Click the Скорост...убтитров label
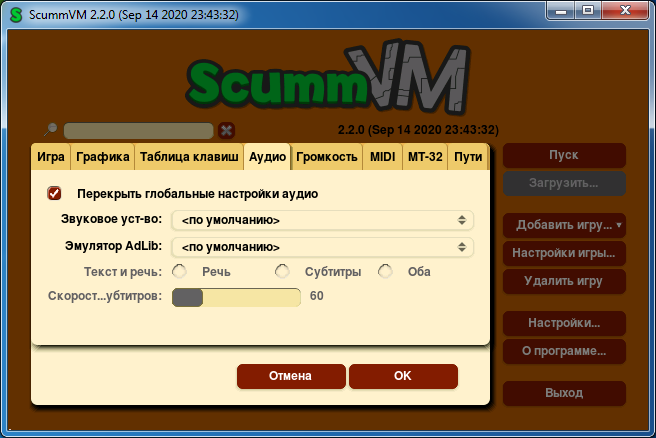Image resolution: width=656 pixels, height=438 pixels. pyautogui.click(x=105, y=296)
